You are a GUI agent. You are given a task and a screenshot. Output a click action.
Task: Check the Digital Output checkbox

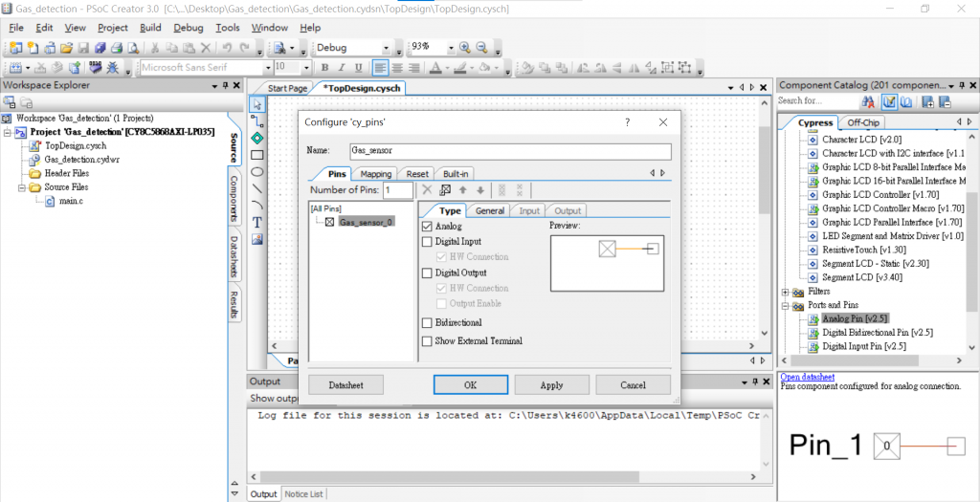pyautogui.click(x=428, y=273)
